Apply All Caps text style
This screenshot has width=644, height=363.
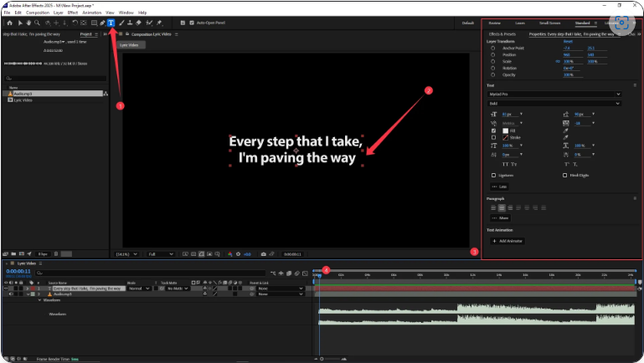[505, 164]
